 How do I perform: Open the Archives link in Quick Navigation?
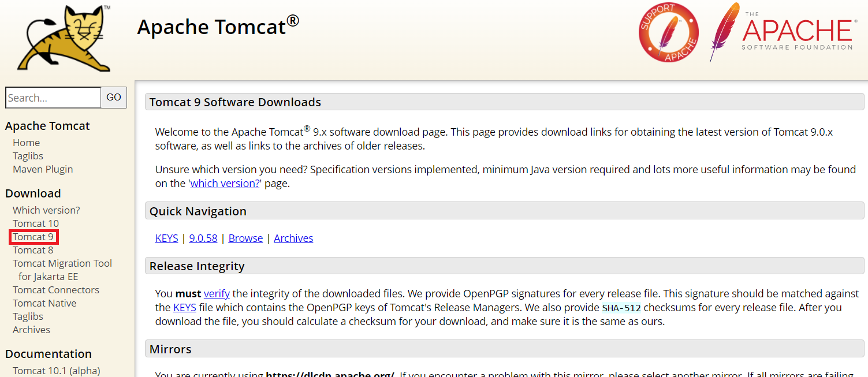[293, 238]
